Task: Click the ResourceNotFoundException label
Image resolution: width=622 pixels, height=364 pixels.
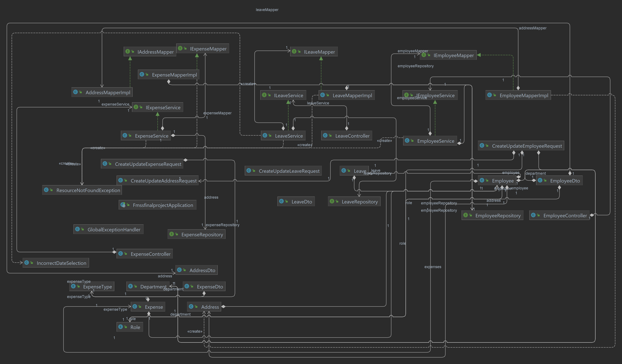Action: point(88,190)
